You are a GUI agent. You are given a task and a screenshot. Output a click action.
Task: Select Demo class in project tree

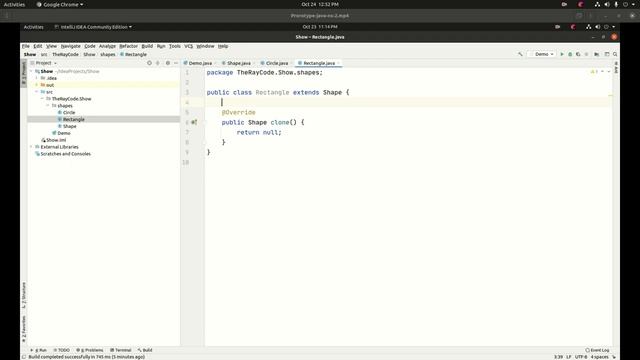pyautogui.click(x=64, y=133)
